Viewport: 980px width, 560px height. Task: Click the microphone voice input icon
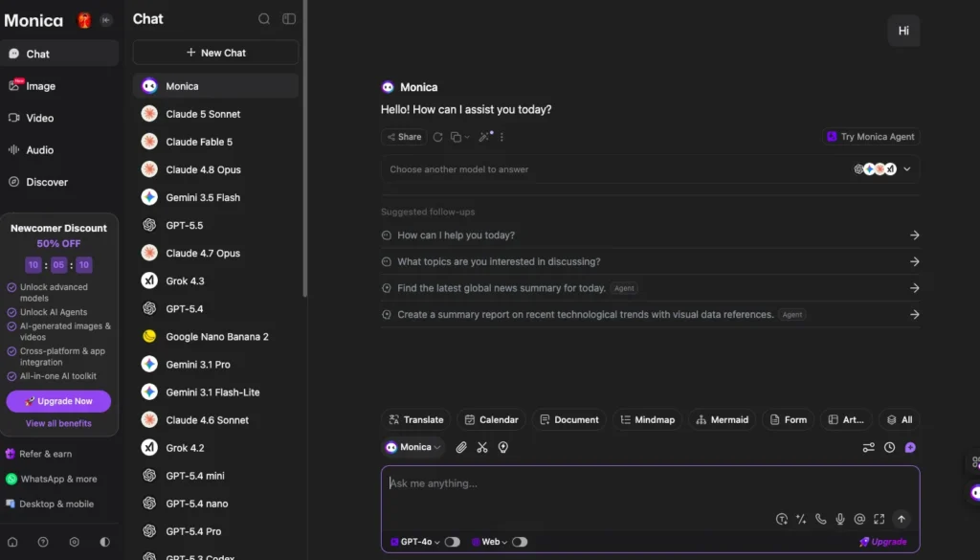[840, 519]
